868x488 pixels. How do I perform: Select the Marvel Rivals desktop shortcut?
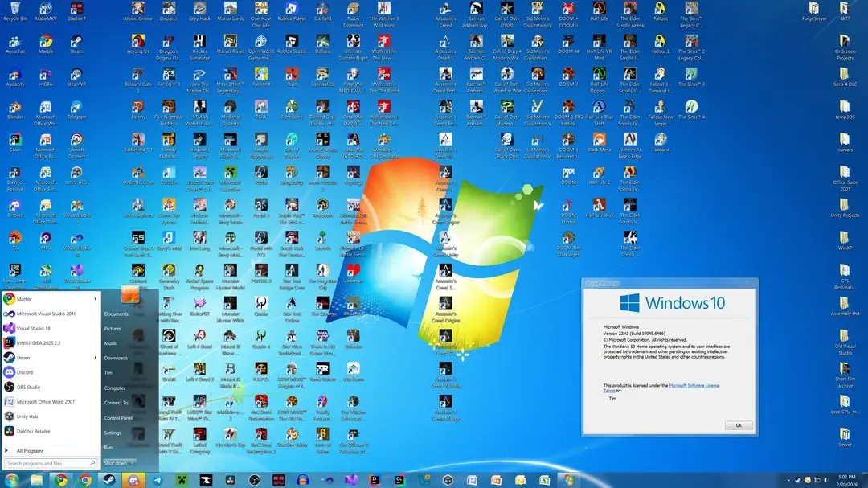(231, 43)
